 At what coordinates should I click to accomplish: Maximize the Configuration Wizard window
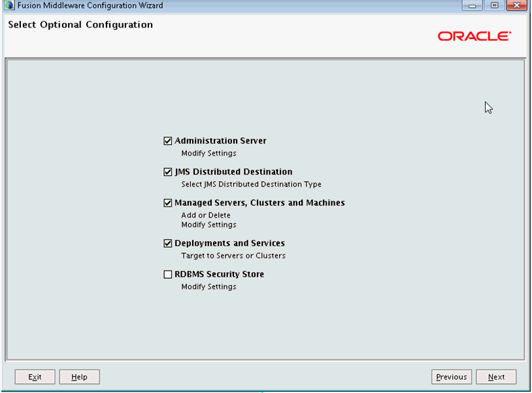click(x=494, y=5)
